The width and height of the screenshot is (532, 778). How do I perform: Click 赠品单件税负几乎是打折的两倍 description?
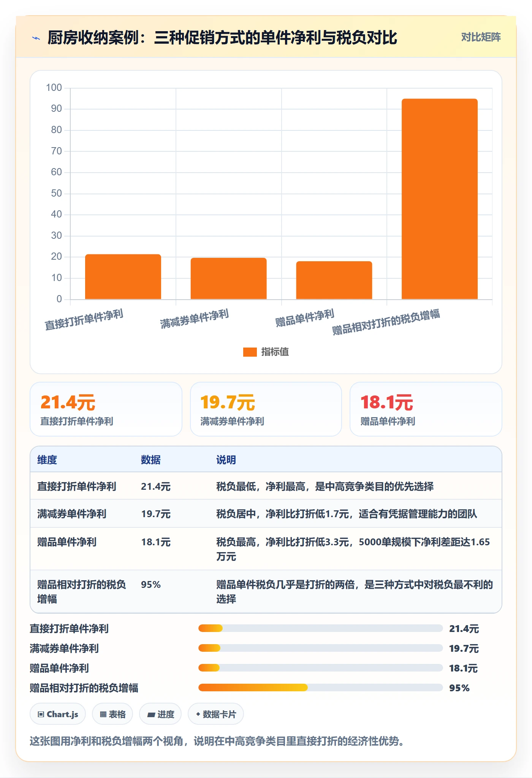pos(355,592)
